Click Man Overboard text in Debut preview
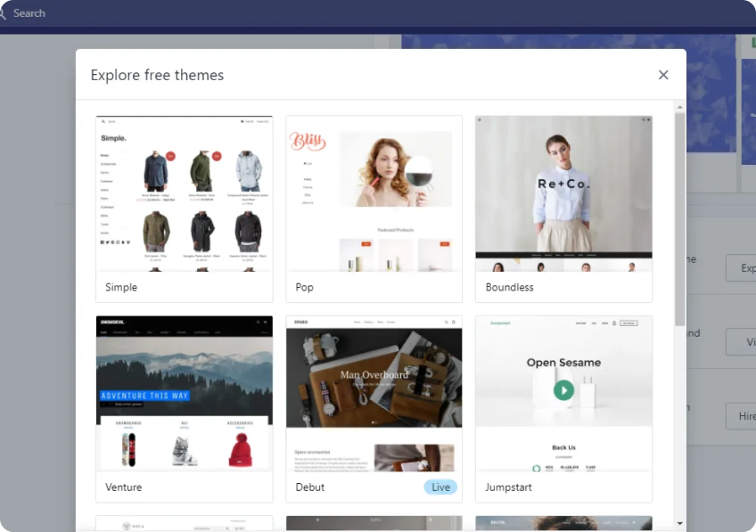 point(374,374)
